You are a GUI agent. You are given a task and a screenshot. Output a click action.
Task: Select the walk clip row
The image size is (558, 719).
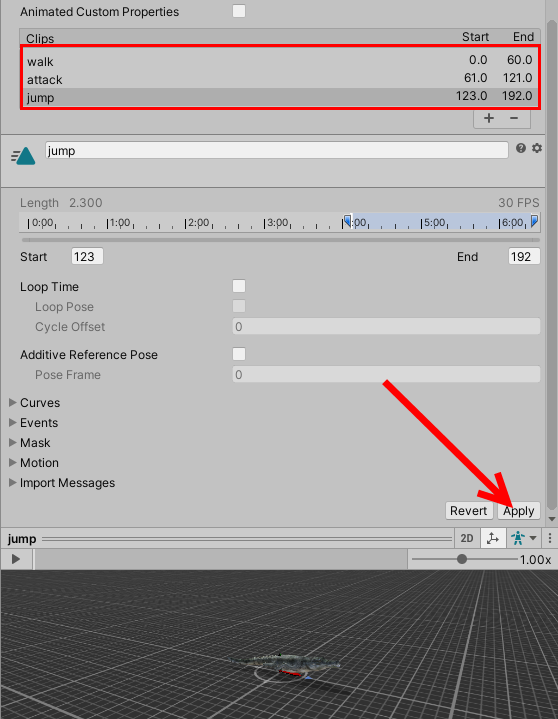tap(280, 61)
